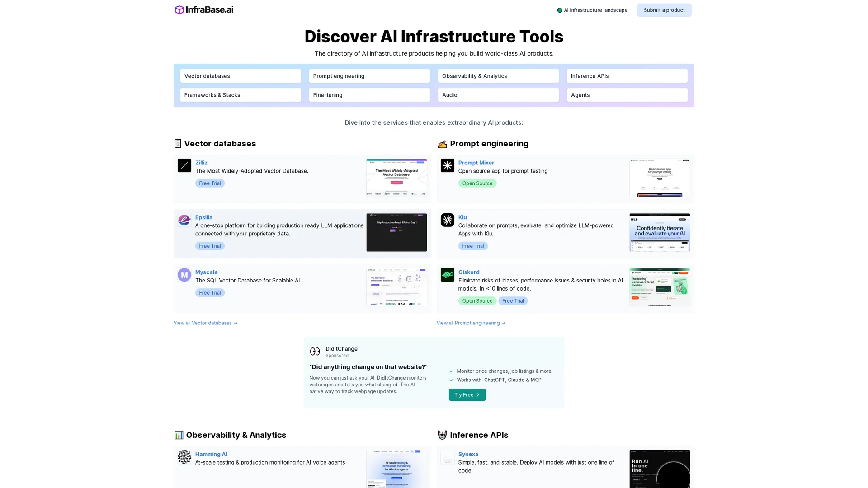Click the DidItChange sponsor name
This screenshot has width=868, height=488.
tap(341, 349)
